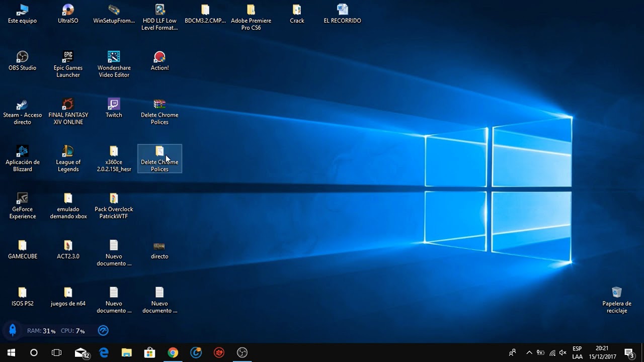Launch Wondershare Video Editor
This screenshot has width=644, height=362.
pos(114,64)
